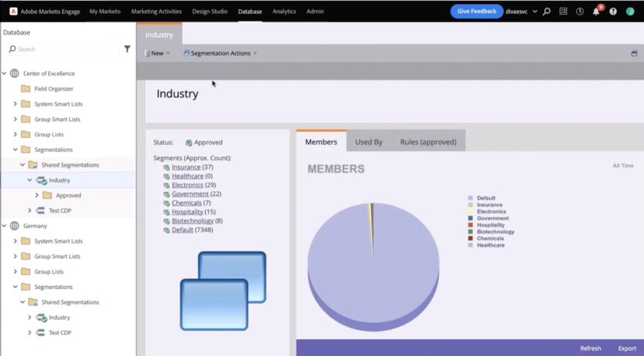The image size is (644, 356).
Task: Click the tree filter funnel icon
Action: [x=127, y=49]
